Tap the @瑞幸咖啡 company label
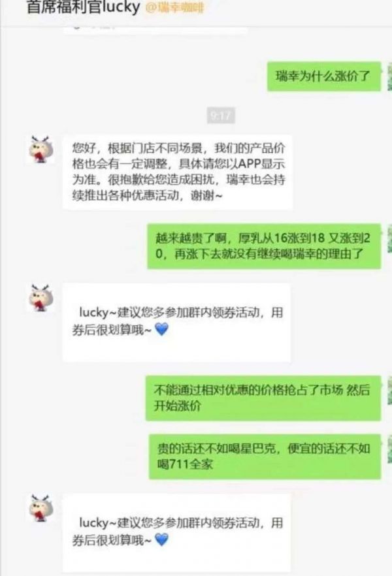Viewport: 392px width, 576px height. (175, 8)
